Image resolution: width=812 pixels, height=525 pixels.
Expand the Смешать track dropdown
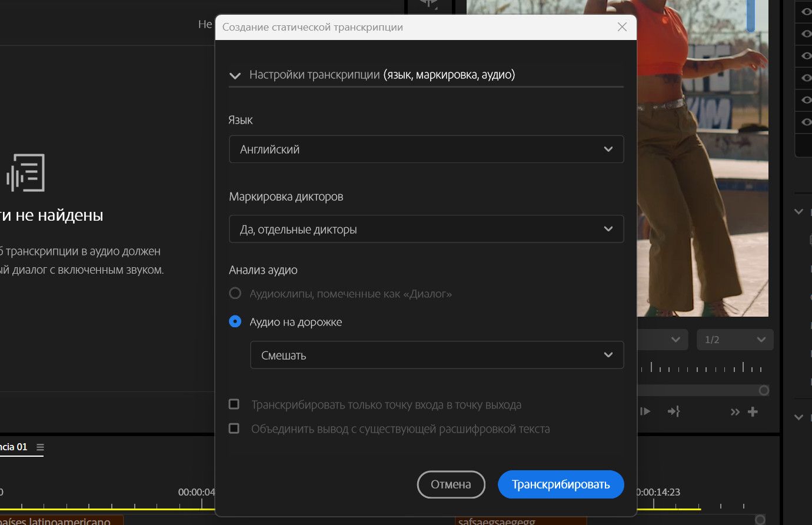coord(436,355)
